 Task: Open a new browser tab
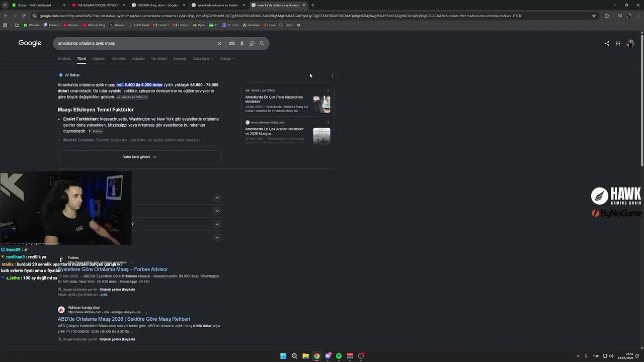coord(313,5)
